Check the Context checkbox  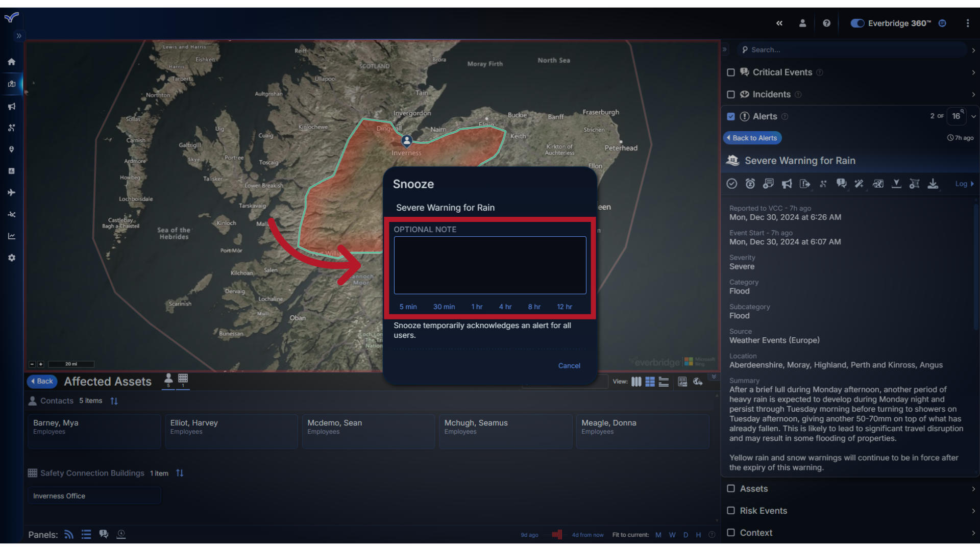pos(730,532)
